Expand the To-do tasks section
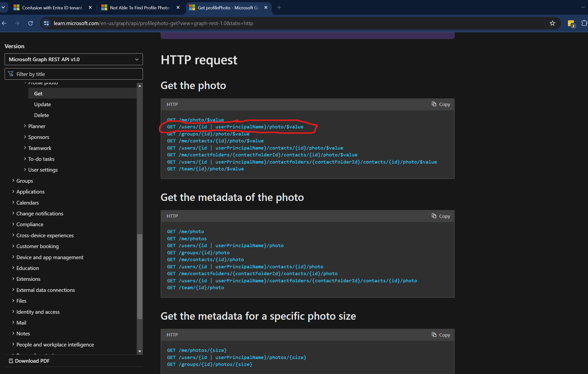588x374 pixels. (41, 159)
